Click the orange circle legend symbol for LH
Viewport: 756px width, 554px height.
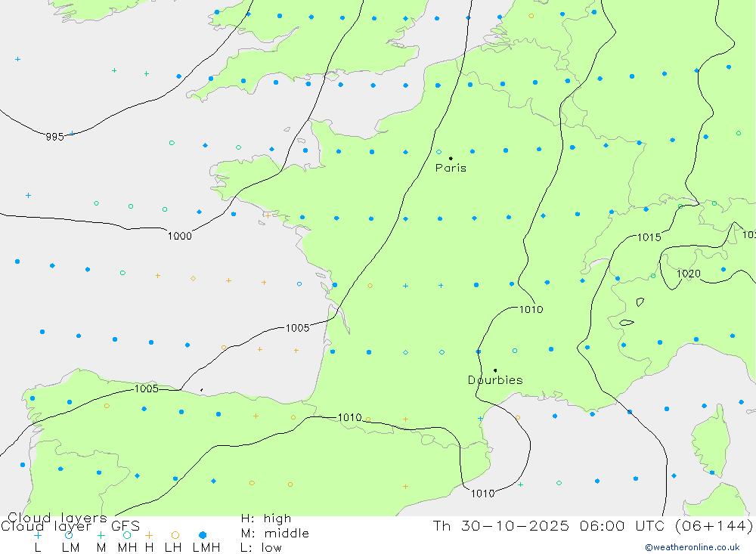(175, 535)
